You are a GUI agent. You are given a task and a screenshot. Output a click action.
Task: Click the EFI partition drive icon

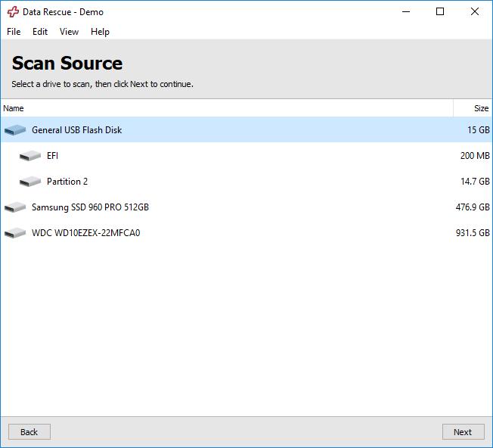(x=30, y=155)
